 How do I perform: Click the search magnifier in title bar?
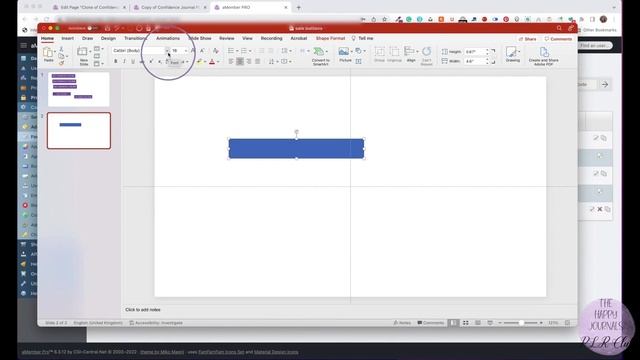coord(559,28)
